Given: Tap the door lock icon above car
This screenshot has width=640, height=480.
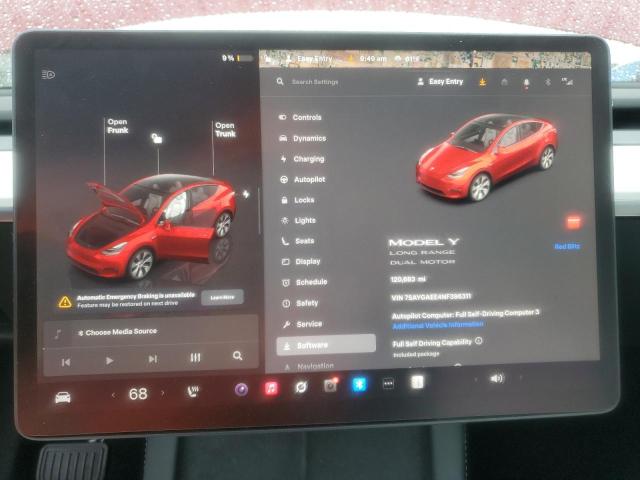Looking at the screenshot, I should (157, 138).
